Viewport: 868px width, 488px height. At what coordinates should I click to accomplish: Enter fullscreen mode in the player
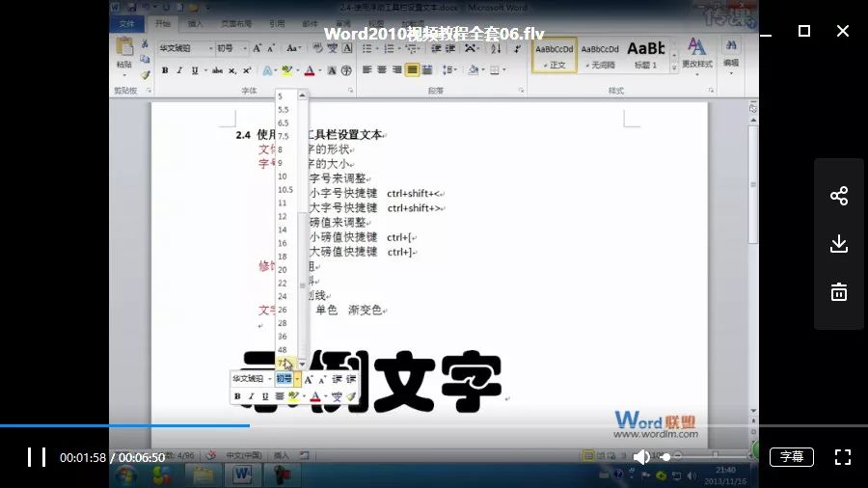(842, 457)
